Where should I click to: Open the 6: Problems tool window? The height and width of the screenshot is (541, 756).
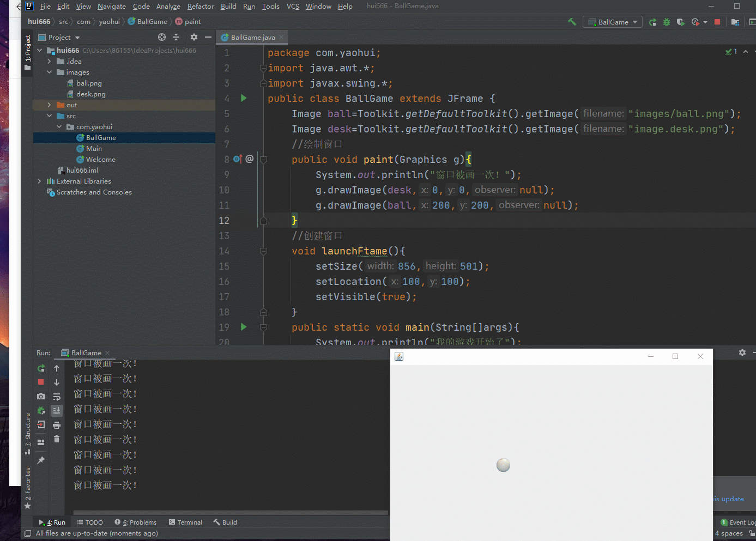pos(136,522)
